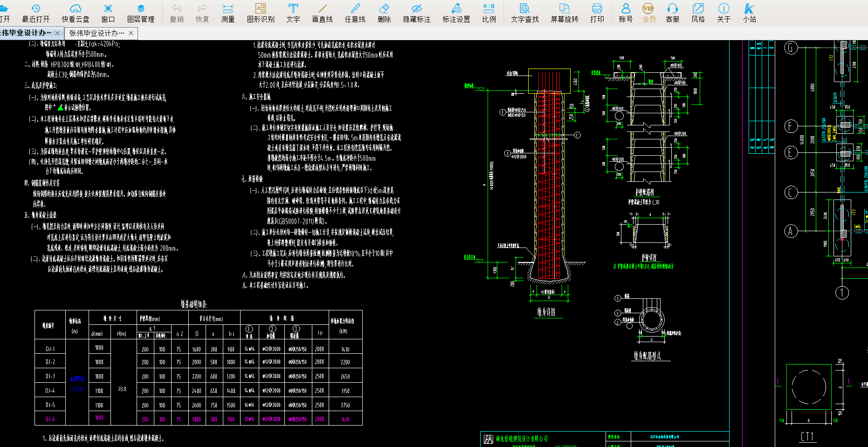The image size is (868, 447).
Task: Click the CT1 label in the drawing
Action: coord(807,437)
